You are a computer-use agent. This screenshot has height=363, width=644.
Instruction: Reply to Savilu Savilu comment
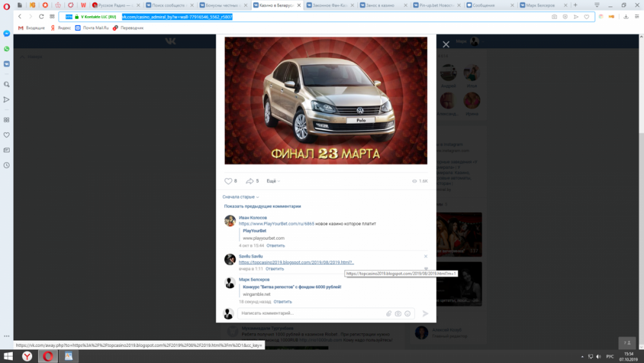275,269
